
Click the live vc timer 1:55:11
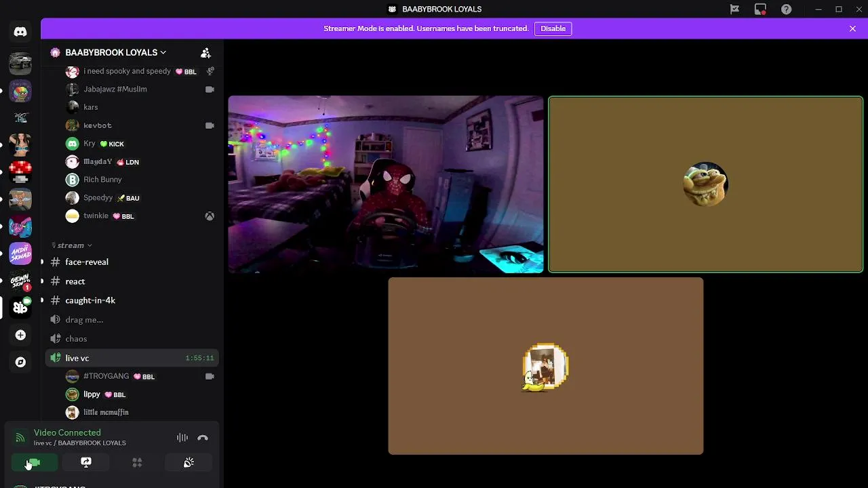tap(199, 358)
